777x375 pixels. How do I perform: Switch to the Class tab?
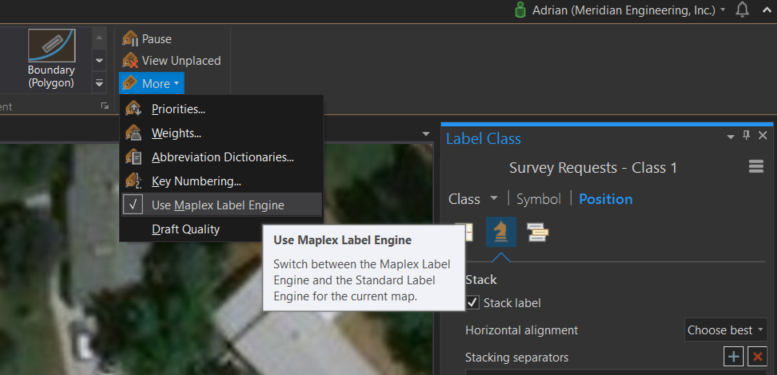click(x=464, y=199)
